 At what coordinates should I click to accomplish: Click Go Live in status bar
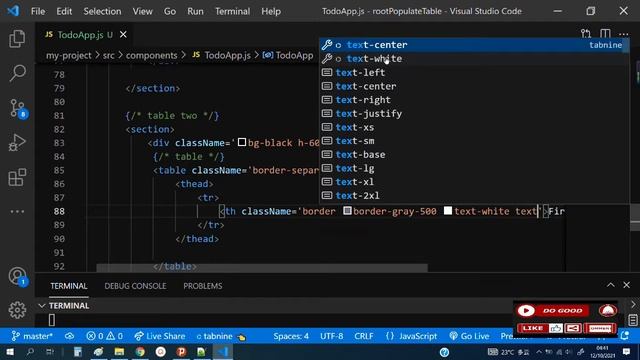469,336
